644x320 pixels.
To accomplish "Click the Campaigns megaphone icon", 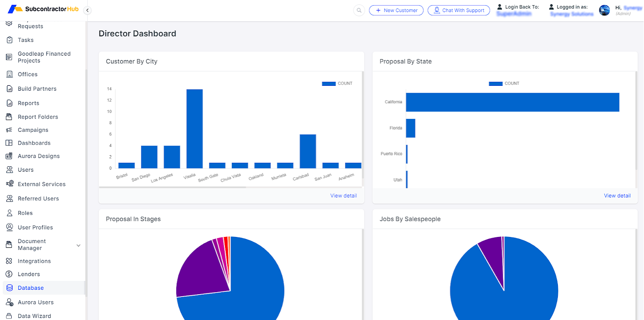I will (9, 130).
